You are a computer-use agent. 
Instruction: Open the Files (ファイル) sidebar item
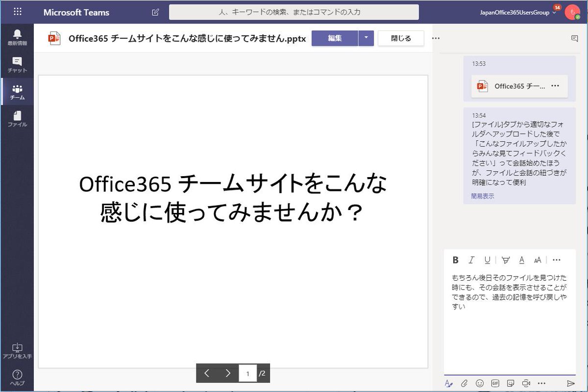pyautogui.click(x=17, y=119)
